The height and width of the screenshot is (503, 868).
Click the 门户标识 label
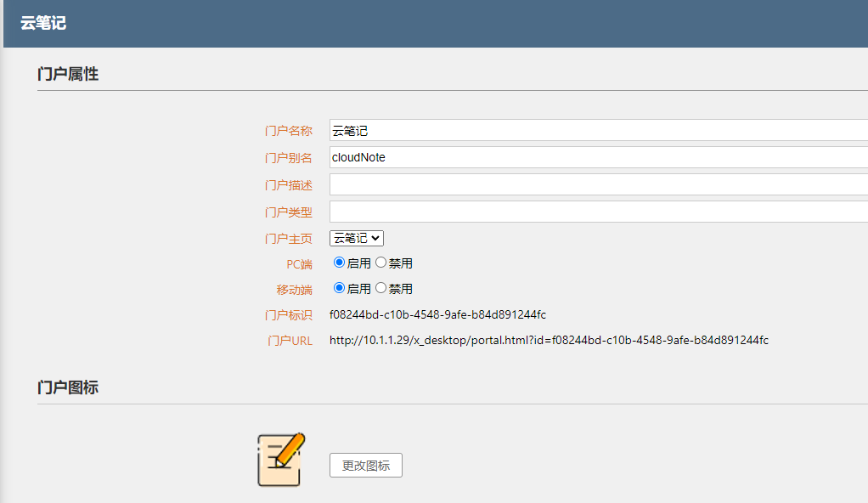[x=289, y=315]
